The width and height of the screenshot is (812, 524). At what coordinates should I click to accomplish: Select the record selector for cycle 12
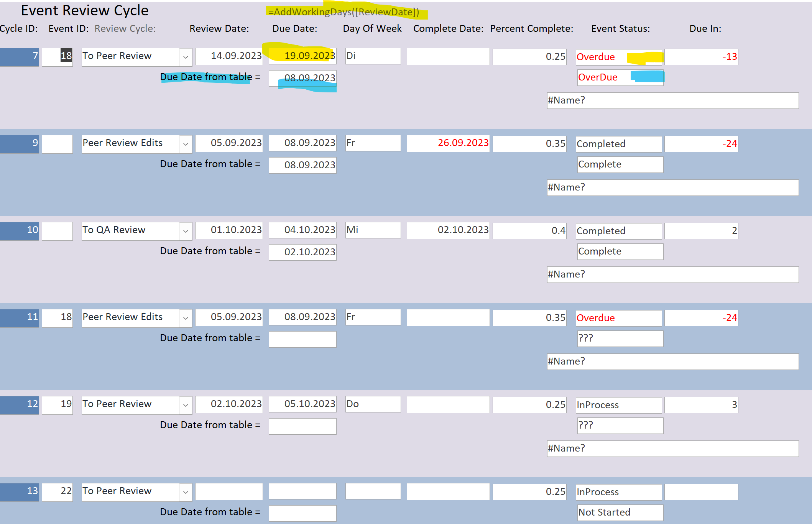[x=19, y=405]
